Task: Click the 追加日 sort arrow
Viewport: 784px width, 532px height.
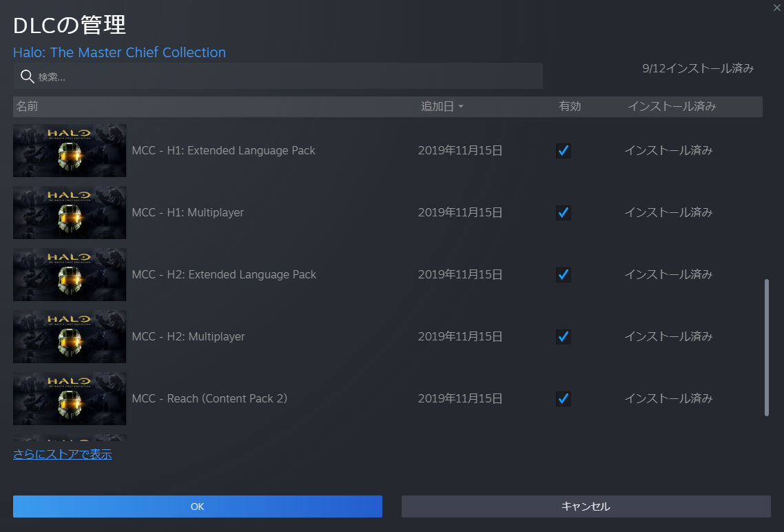Action: point(460,107)
